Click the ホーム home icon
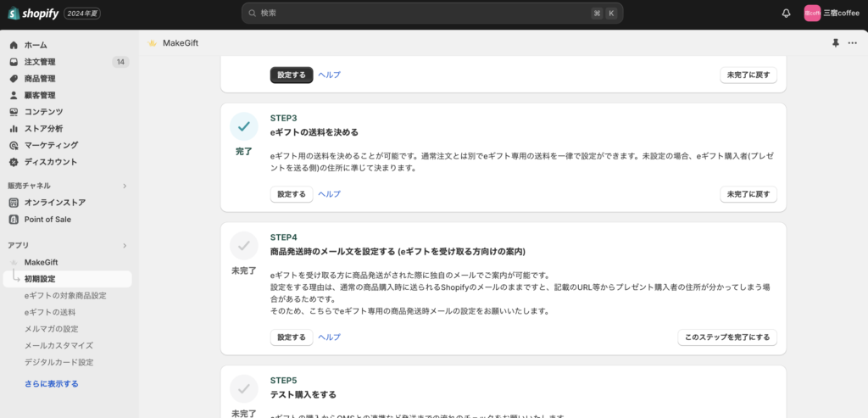Viewport: 868px width, 418px height. (x=14, y=45)
